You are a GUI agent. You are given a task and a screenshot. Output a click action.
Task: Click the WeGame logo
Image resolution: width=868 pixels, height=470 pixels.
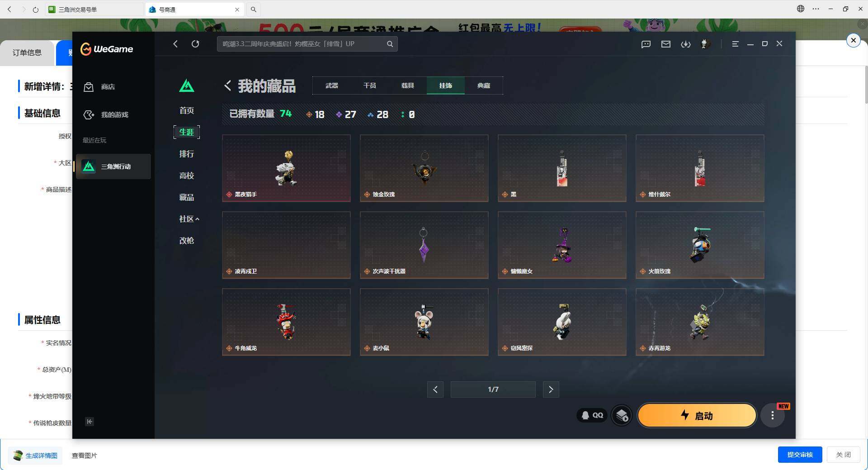click(x=107, y=49)
